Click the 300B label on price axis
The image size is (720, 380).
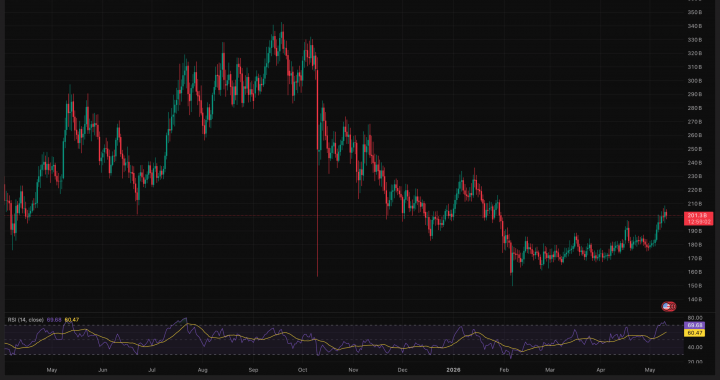696,81
